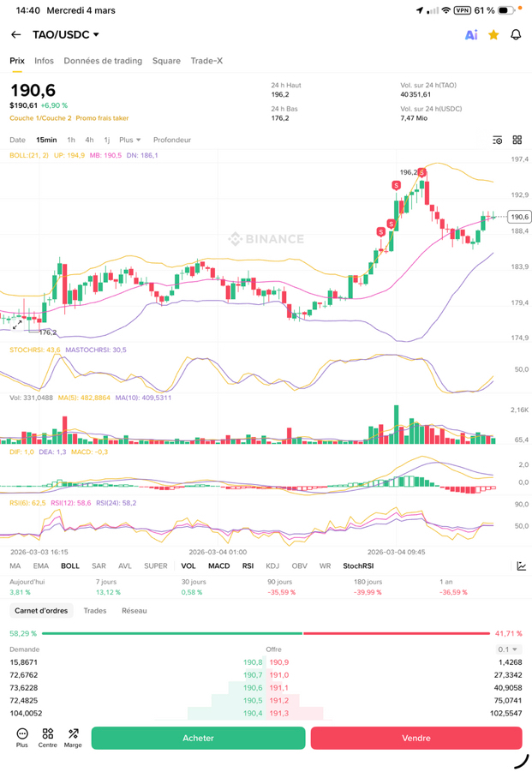This screenshot has height=772, width=532.
Task: Select bid price 190,4
Action: [x=253, y=714]
